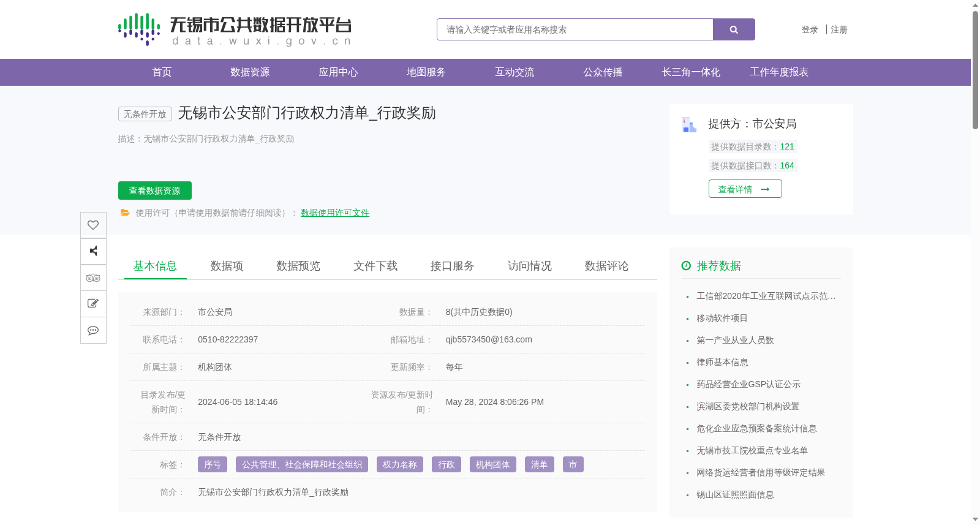Open the 互动交流 menu item
Image resolution: width=980 pixels, height=525 pixels.
click(514, 72)
